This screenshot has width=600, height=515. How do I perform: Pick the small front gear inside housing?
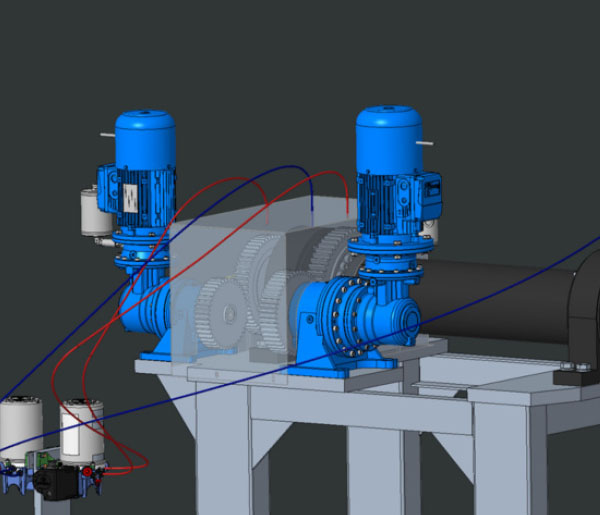[x=223, y=314]
